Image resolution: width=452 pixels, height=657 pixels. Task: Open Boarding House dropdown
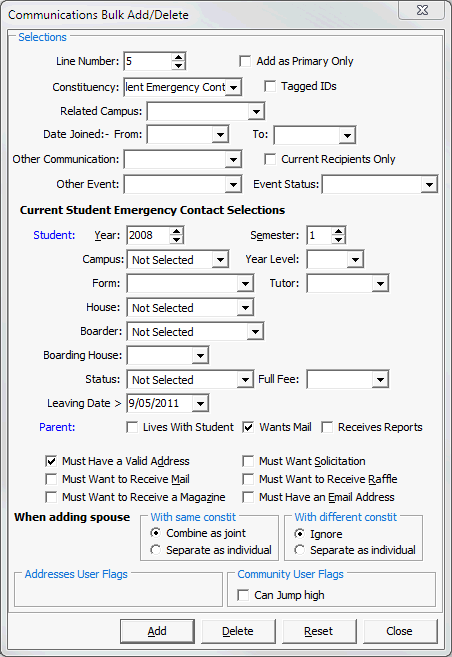(x=200, y=356)
